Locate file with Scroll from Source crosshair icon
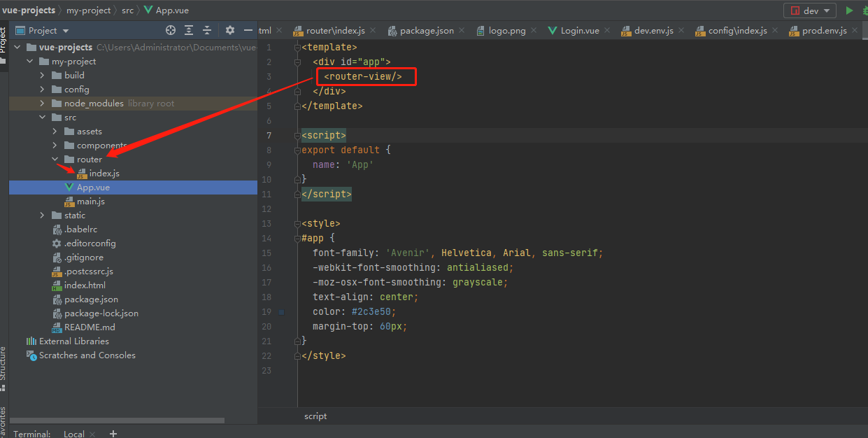This screenshot has width=868, height=438. (171, 29)
